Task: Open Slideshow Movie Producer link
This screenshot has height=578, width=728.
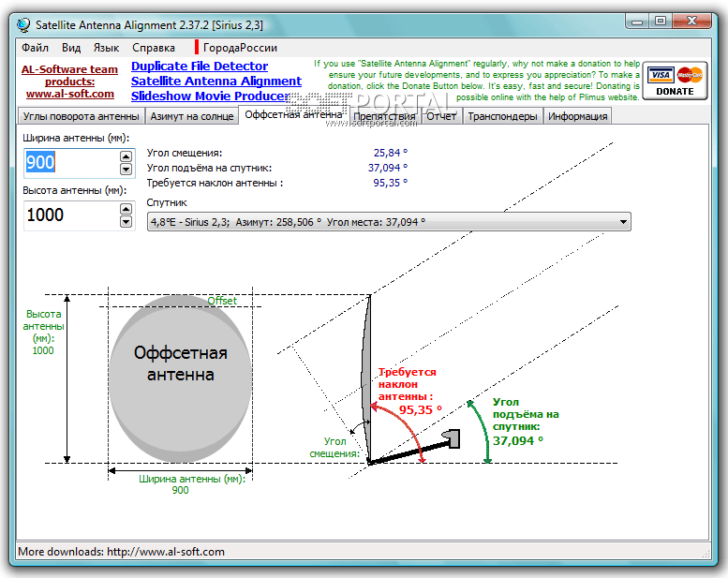Action: tap(210, 96)
